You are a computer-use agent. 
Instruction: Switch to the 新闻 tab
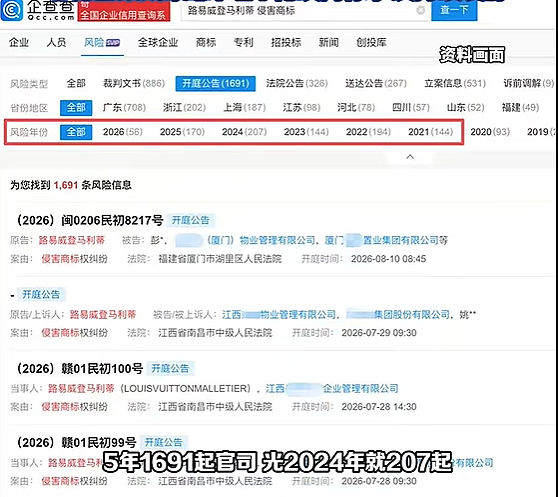(328, 42)
